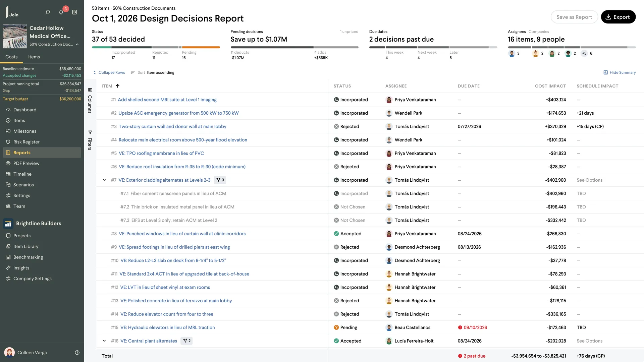Image resolution: width=644 pixels, height=362 pixels.
Task: Open project switcher chevron near 50% Construction Doc
Action: pos(77,44)
